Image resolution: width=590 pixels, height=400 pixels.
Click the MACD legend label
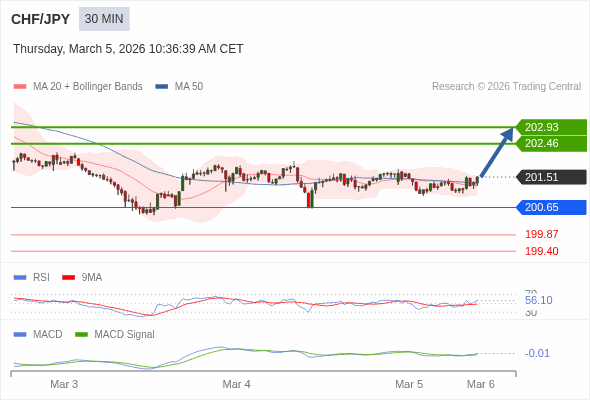pyautogui.click(x=48, y=335)
